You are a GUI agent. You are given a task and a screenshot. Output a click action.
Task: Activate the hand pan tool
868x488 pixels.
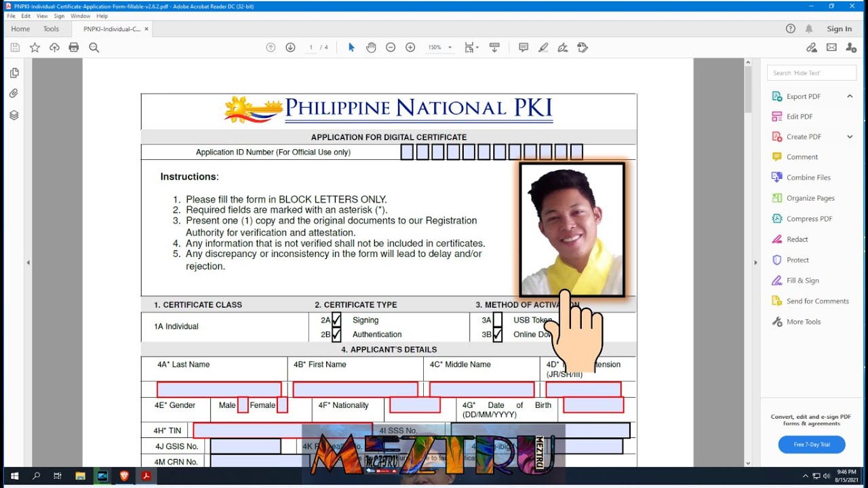click(x=371, y=47)
